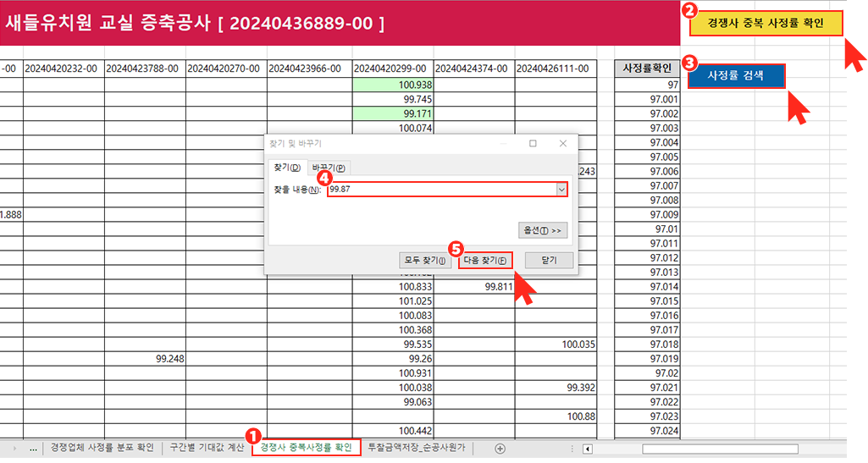Close the find dialog with 닫기 button

(549, 260)
